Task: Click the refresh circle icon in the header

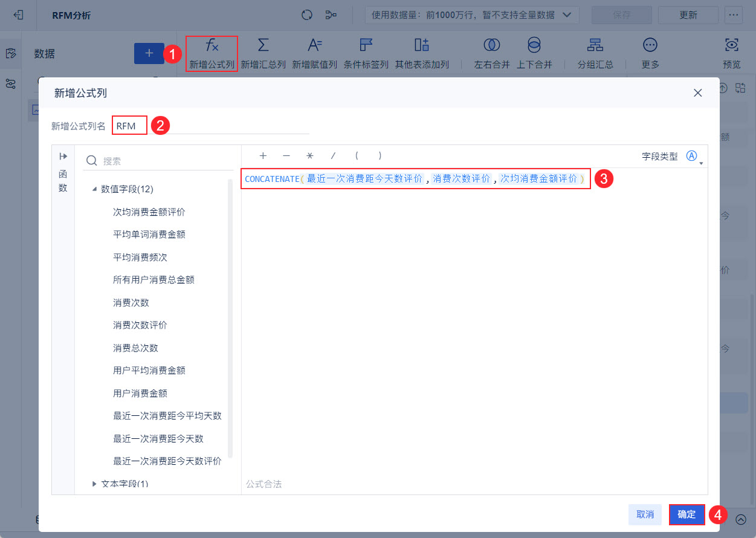Action: [308, 15]
